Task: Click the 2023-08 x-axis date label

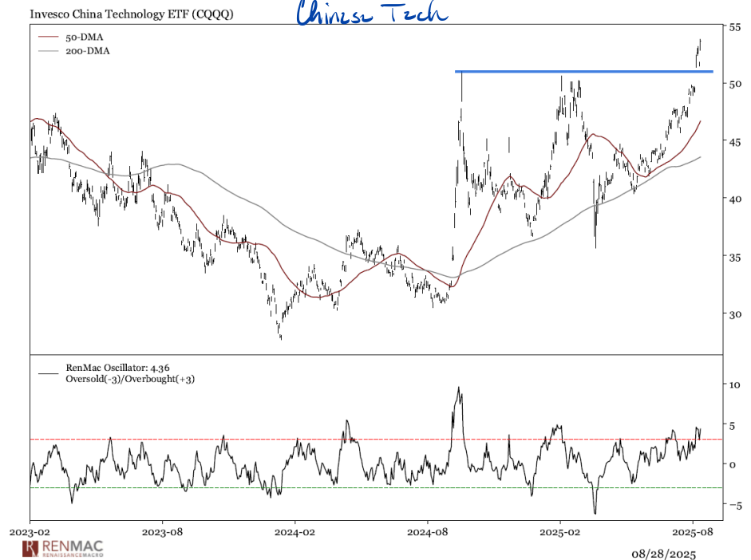Action: pyautogui.click(x=163, y=530)
